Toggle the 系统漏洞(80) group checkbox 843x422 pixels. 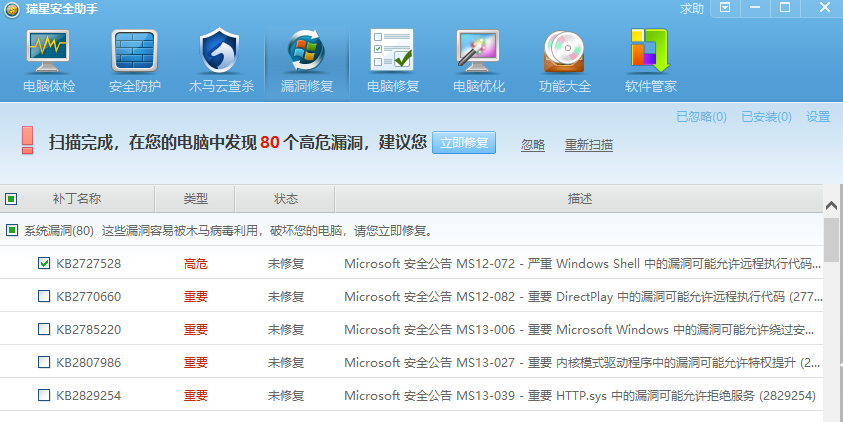pos(12,231)
